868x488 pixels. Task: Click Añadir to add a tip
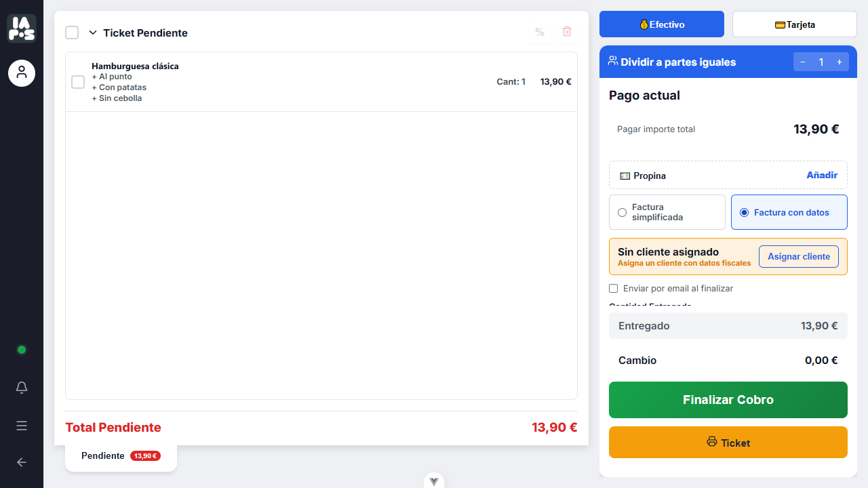[x=822, y=175]
